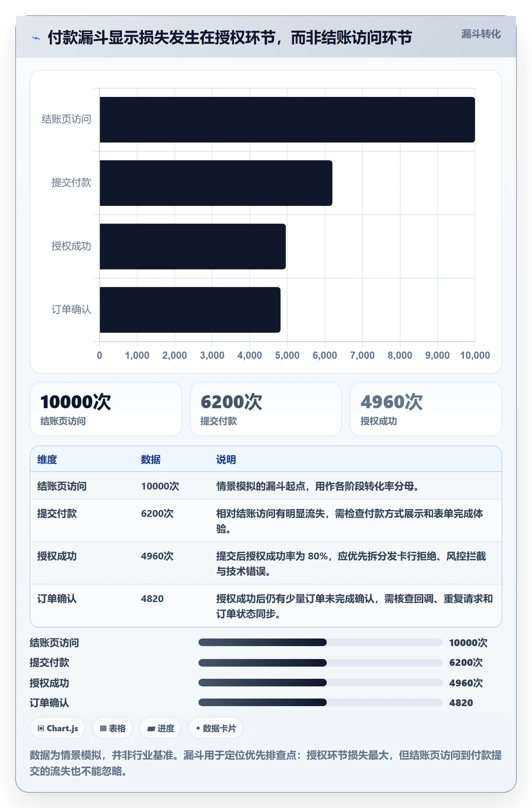
Task: Click the 6200次 value beside progress bar
Action: coord(466,662)
